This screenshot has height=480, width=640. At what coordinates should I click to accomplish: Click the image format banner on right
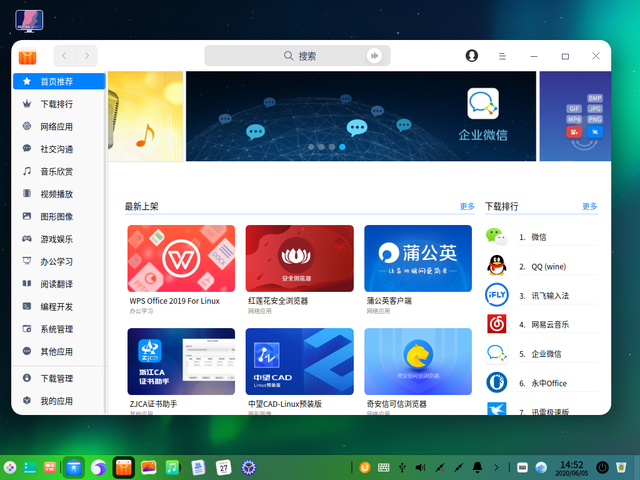tap(575, 116)
